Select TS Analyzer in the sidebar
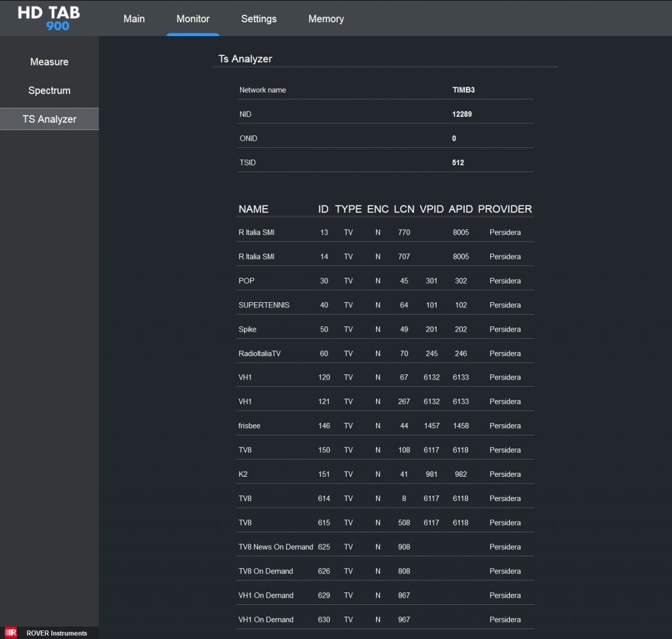This screenshot has width=672, height=639. click(49, 119)
